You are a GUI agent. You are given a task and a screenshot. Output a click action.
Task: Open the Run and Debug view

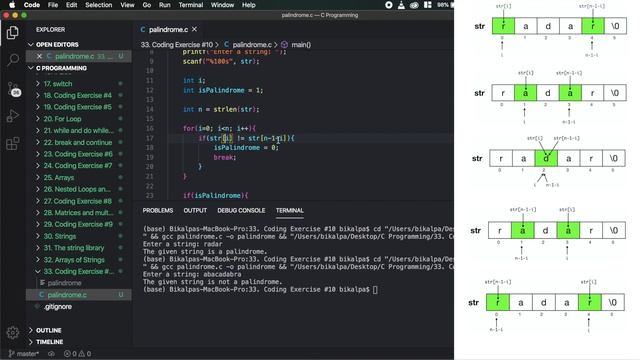(x=13, y=116)
